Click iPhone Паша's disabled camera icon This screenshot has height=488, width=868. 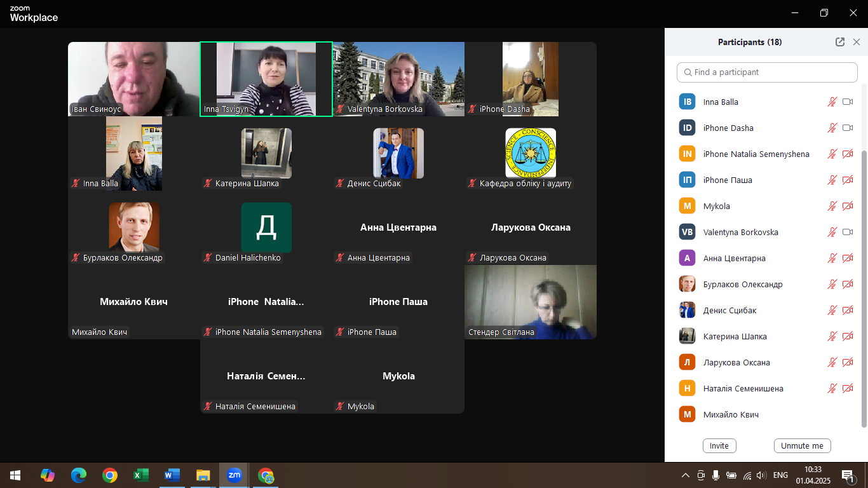coord(847,180)
